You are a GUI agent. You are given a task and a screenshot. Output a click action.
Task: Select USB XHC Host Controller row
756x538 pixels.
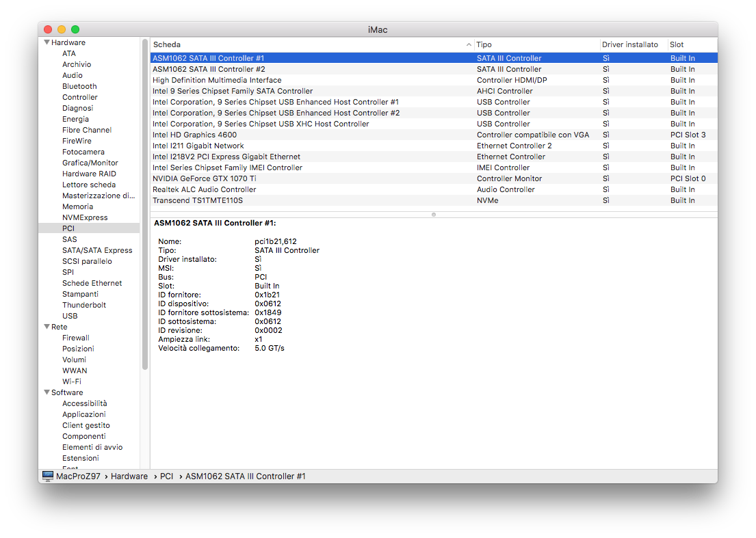pyautogui.click(x=434, y=124)
